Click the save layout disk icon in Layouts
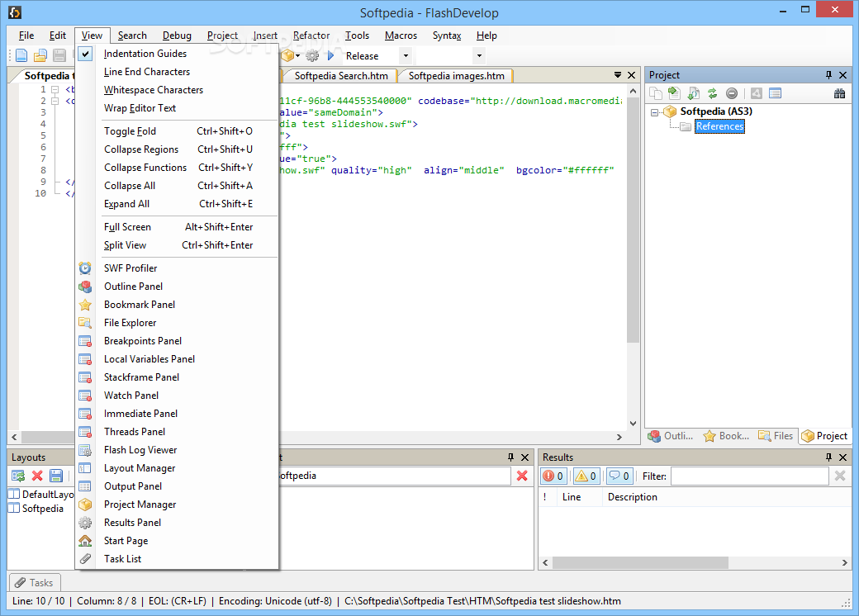This screenshot has width=859, height=616. pyautogui.click(x=56, y=476)
